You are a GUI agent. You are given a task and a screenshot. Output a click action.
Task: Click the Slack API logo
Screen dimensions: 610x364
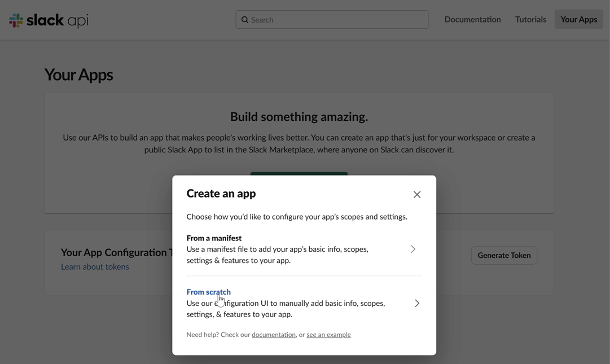[48, 19]
